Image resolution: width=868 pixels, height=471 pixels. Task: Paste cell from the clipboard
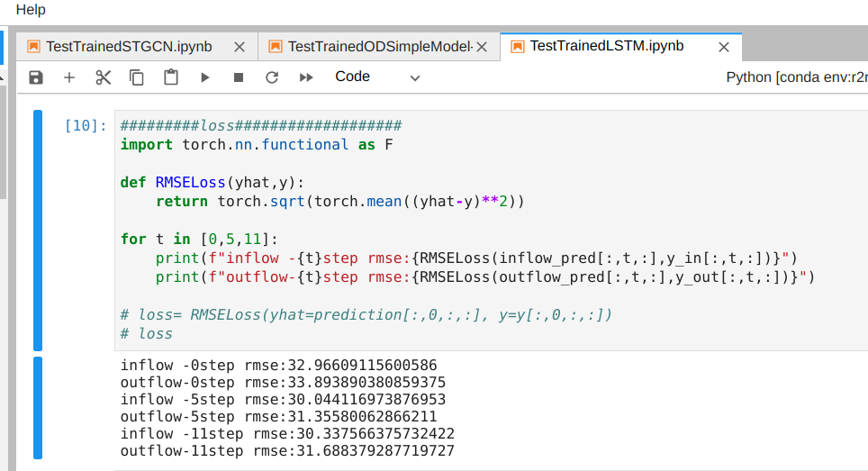coord(170,77)
